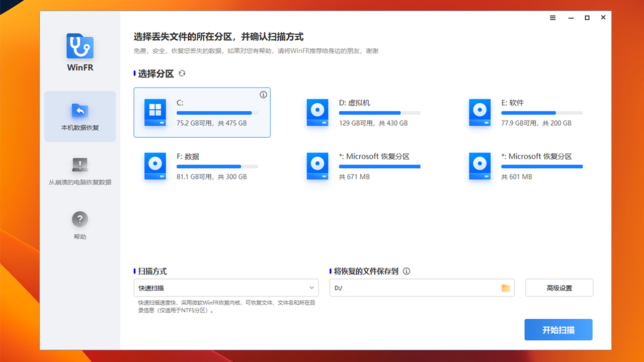Screen dimensions: 644x362
Task: Close the WinFR window
Action: pos(603,18)
